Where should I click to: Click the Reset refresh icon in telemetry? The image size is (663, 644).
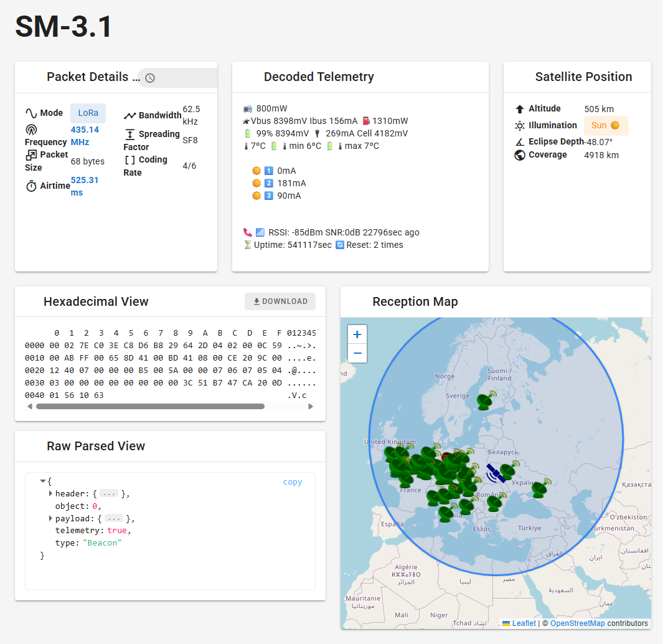point(339,244)
